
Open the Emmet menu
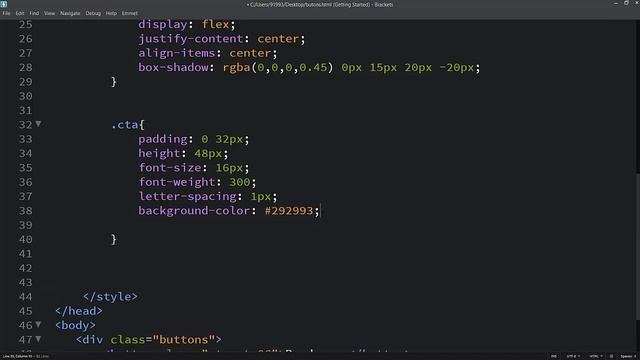130,13
